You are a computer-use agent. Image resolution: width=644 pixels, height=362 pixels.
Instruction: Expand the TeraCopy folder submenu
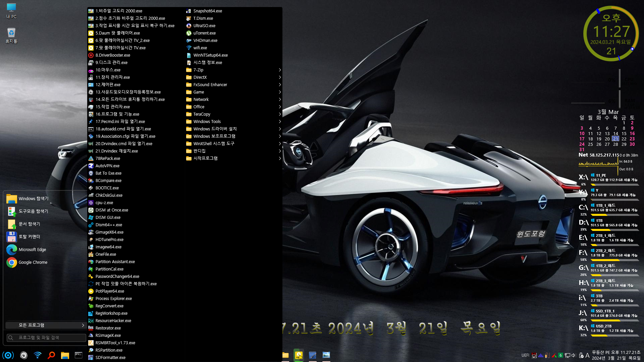[233, 114]
